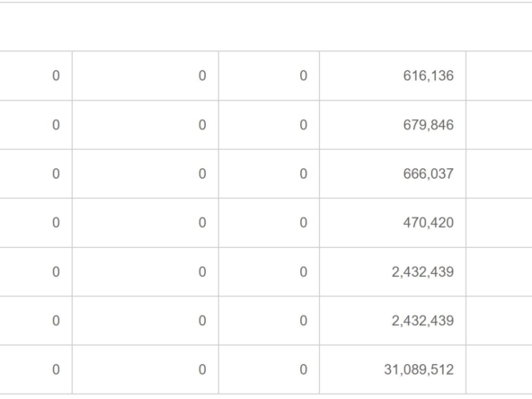Click the empty cell right of 616,136
Viewport: 532px width, 399px height.
click(499, 75)
